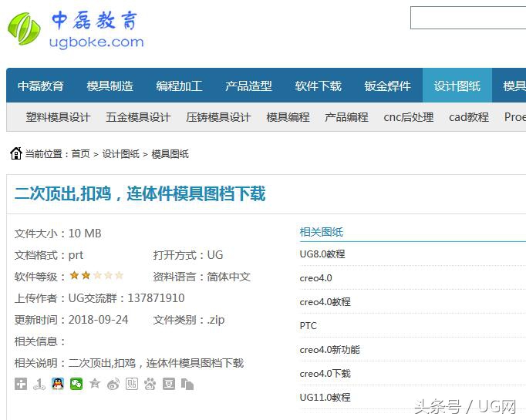Image resolution: width=526 pixels, height=420 pixels.
Task: Click the software rating stars
Action: 96,276
